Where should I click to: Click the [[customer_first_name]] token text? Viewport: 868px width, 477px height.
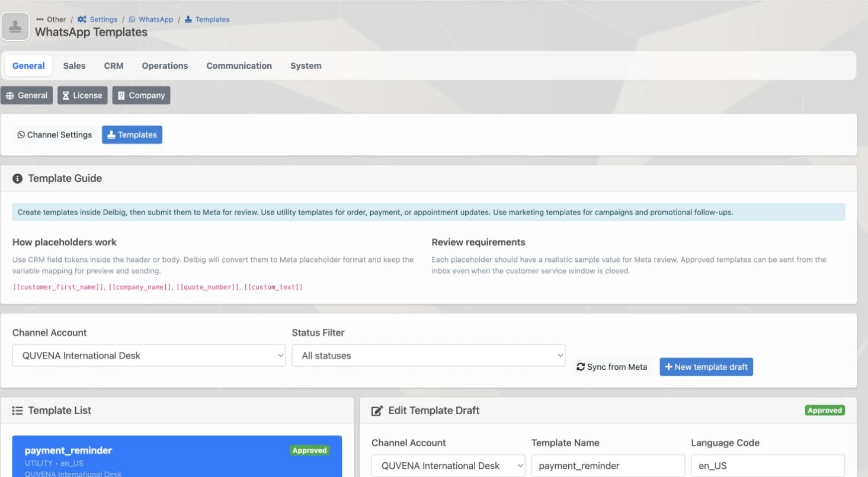click(59, 287)
